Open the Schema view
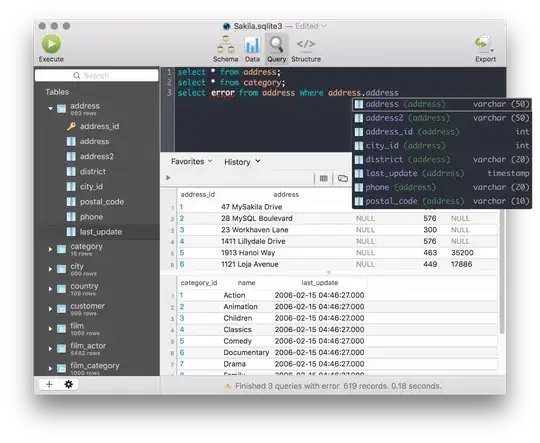Viewport: 540px width, 443px height. 226,49
